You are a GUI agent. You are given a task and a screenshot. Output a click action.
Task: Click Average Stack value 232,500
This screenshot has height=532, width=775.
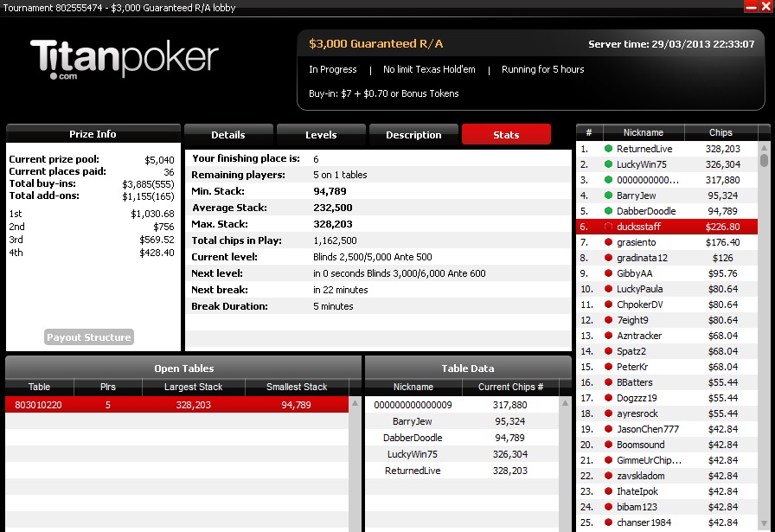click(x=333, y=208)
